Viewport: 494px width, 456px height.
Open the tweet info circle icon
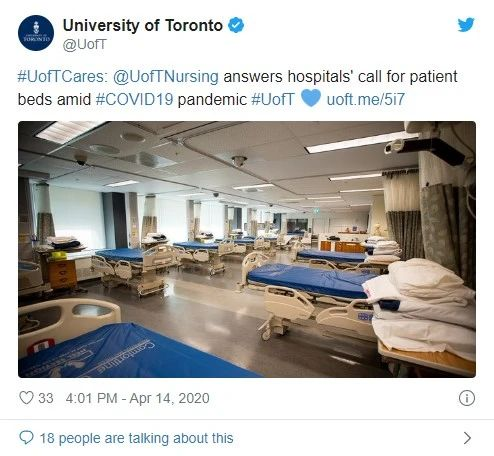point(466,398)
